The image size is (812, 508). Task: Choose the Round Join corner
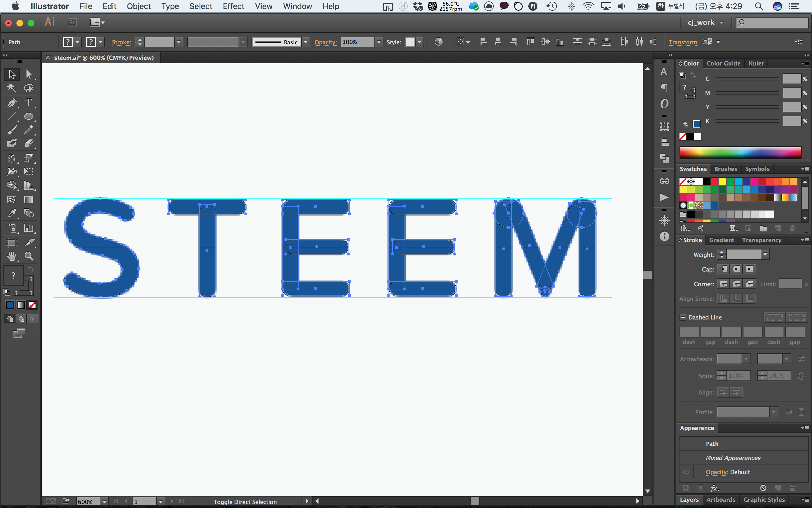point(736,284)
